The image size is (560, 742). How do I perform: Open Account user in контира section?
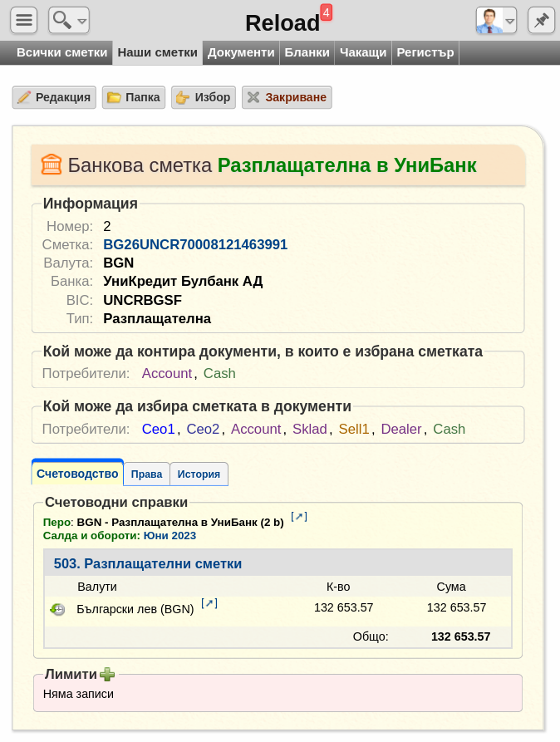coord(167,373)
